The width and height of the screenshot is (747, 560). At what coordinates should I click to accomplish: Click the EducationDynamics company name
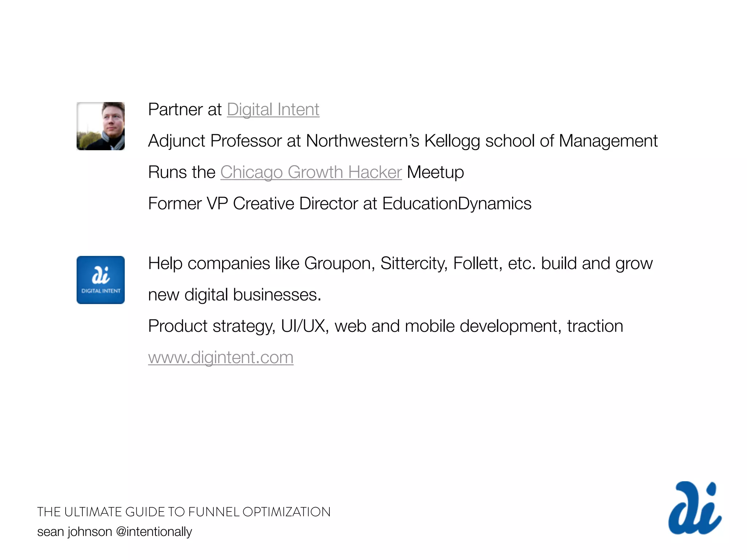coord(457,203)
